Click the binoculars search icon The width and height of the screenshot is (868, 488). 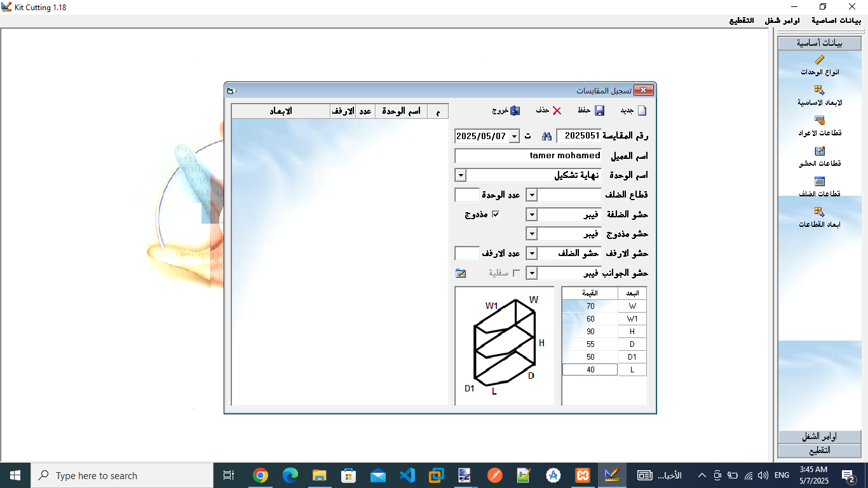[x=546, y=136]
